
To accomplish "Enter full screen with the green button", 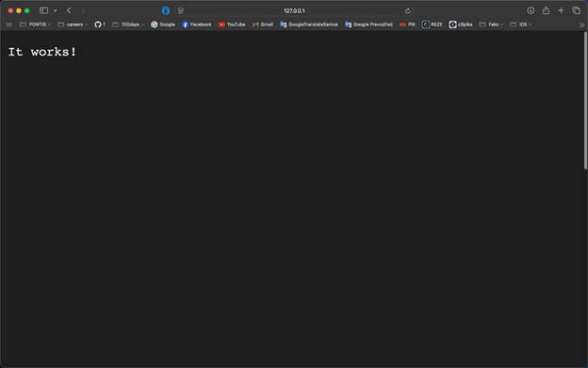I will coord(27,11).
